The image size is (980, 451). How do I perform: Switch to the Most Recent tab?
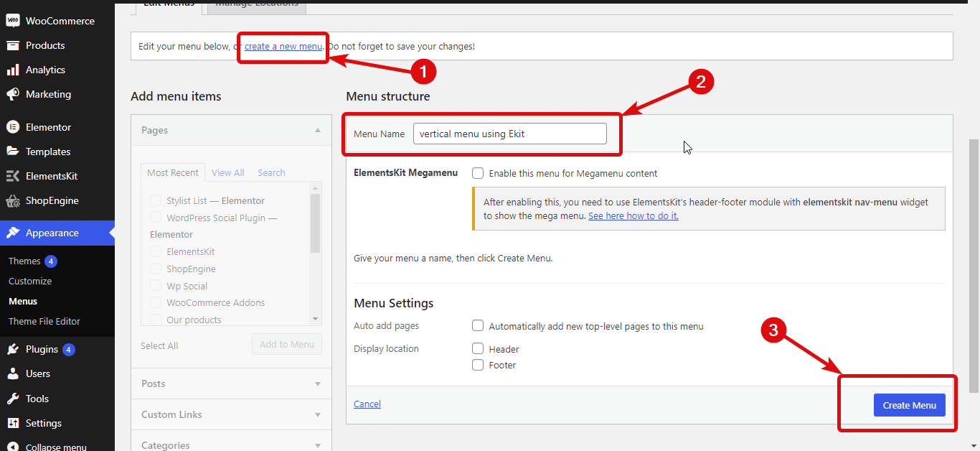173,172
